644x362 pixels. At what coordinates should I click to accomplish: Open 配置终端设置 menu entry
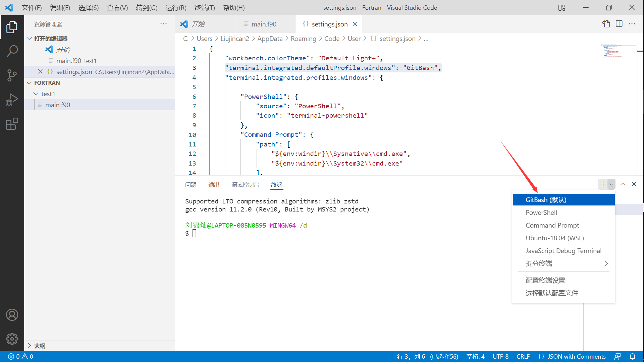563,280
